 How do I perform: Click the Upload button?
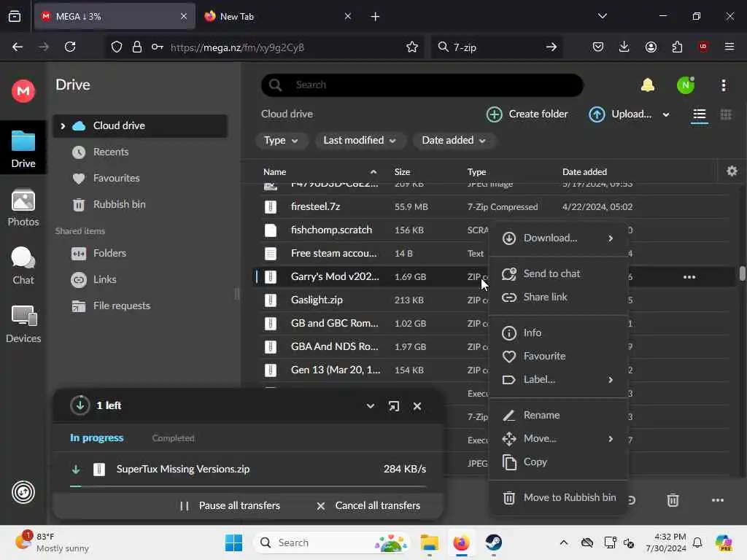[x=620, y=114]
